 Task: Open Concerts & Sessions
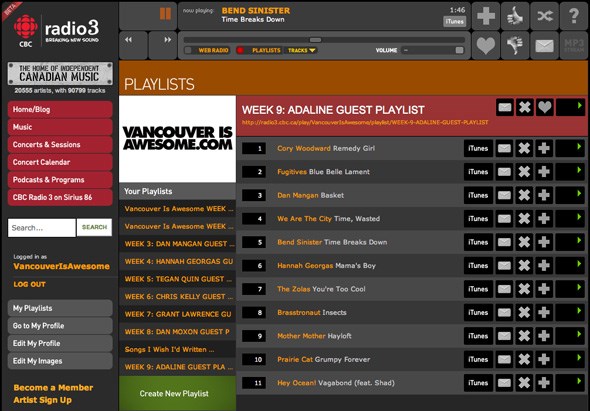[60, 145]
